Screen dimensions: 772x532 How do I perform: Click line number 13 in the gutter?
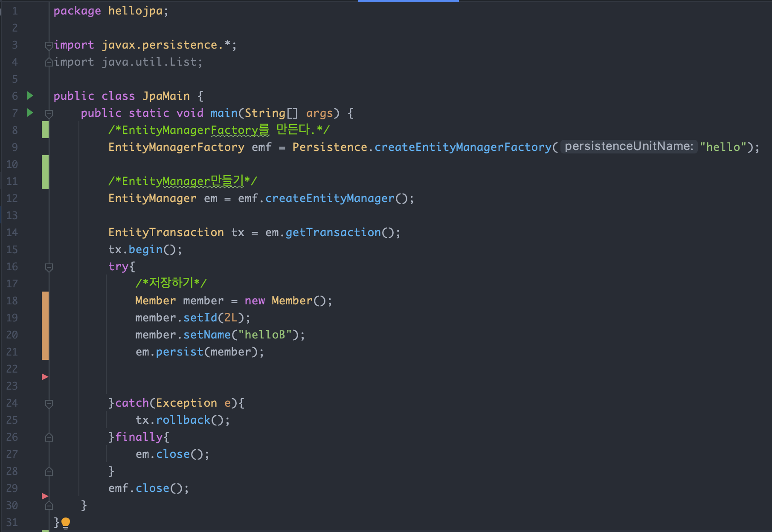(12, 215)
